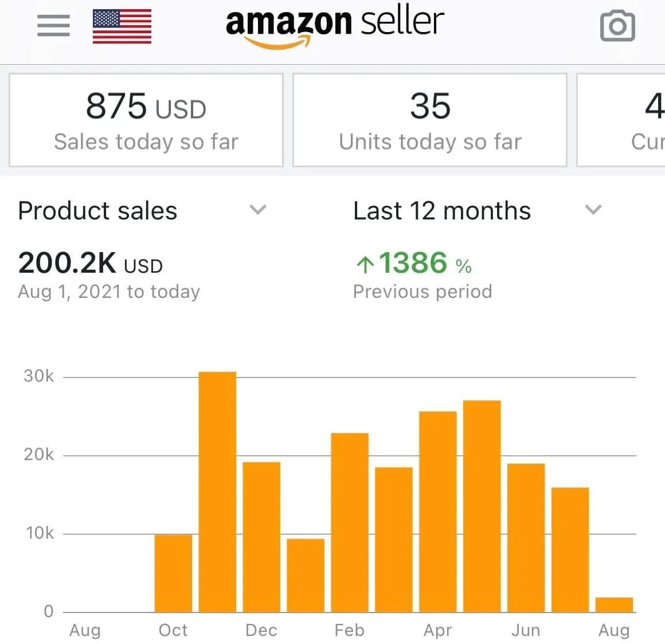Tap the US flag marketplace icon

pos(122,26)
